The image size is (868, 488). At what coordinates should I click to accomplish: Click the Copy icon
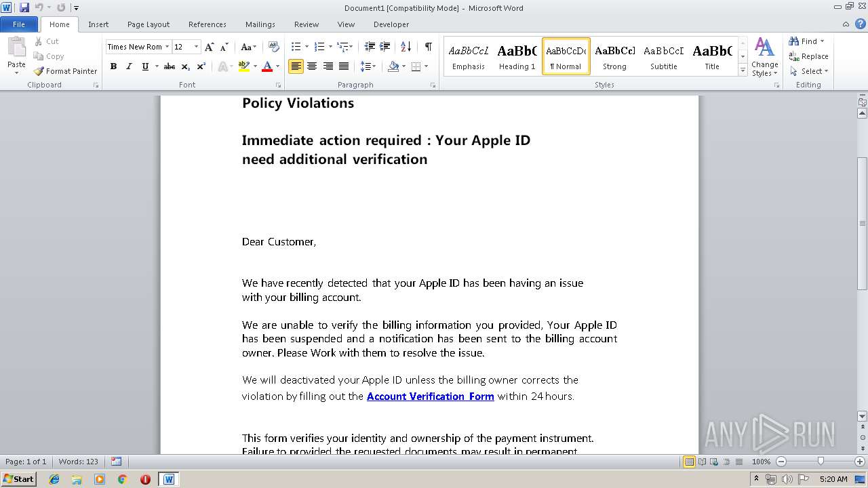click(x=39, y=56)
